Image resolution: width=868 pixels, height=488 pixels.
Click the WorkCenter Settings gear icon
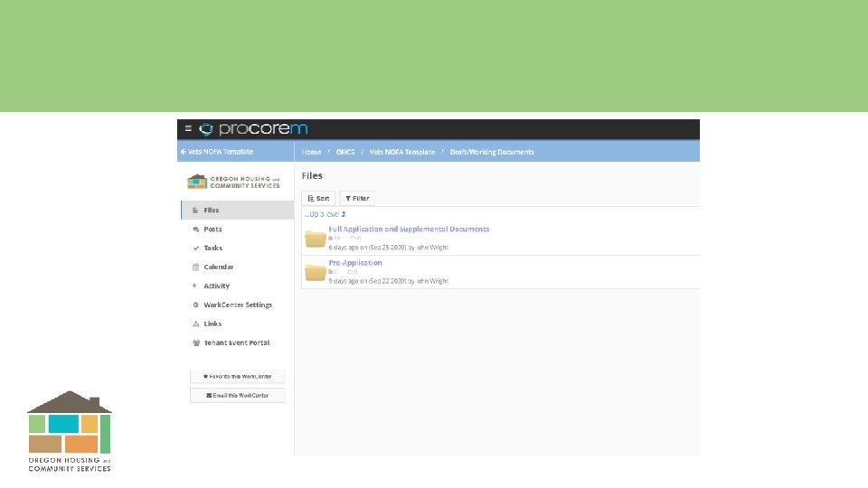[x=195, y=305]
